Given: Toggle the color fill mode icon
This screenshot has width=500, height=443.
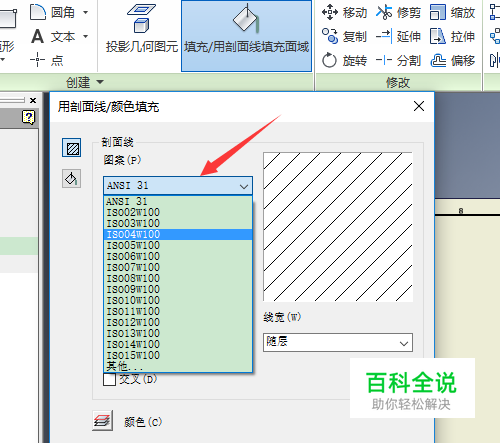Looking at the screenshot, I should click(71, 179).
